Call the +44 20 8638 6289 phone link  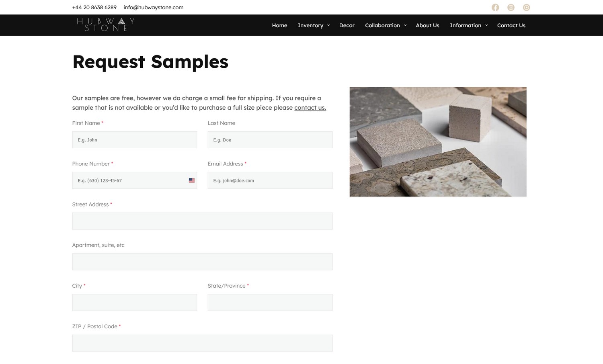click(94, 7)
